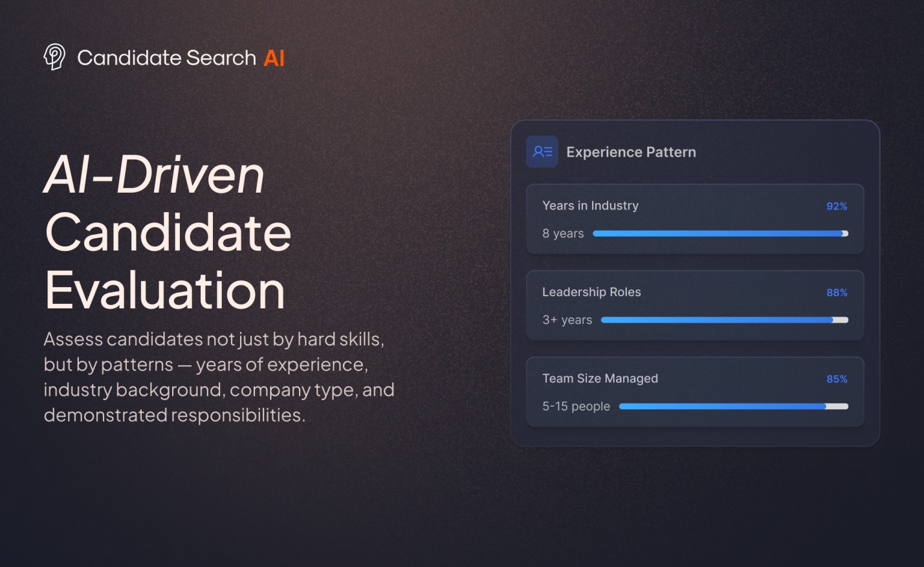The image size is (924, 567).
Task: Click the Years in Industry progress bar
Action: tap(720, 233)
